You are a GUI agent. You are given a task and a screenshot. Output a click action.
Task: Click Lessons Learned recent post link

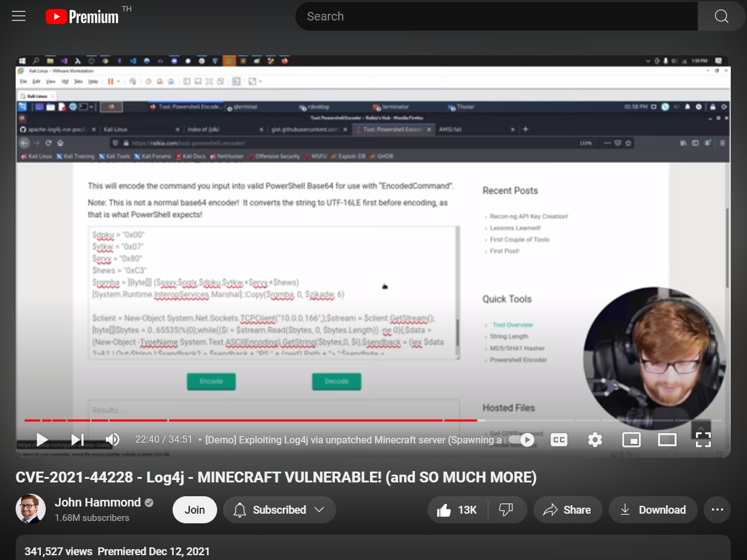515,228
